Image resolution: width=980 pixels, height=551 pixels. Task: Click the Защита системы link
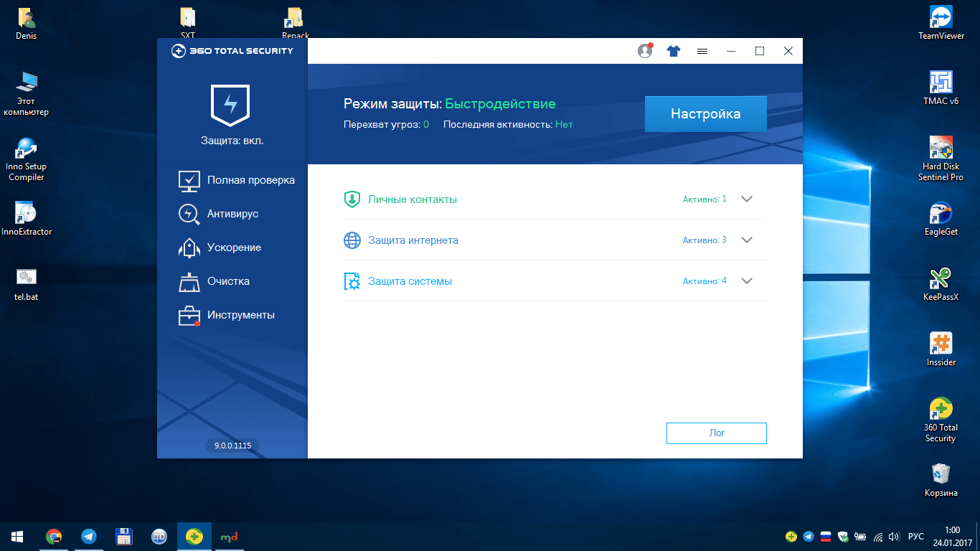point(410,281)
